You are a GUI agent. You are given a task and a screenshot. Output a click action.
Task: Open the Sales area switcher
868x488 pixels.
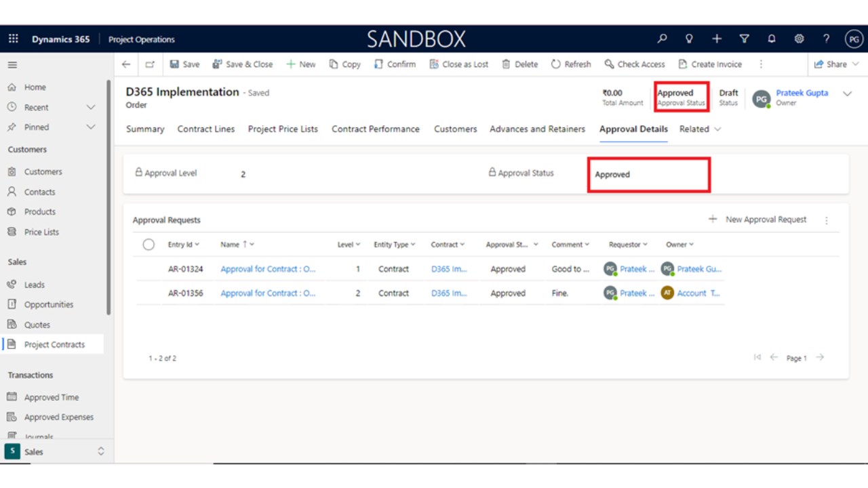pos(57,451)
